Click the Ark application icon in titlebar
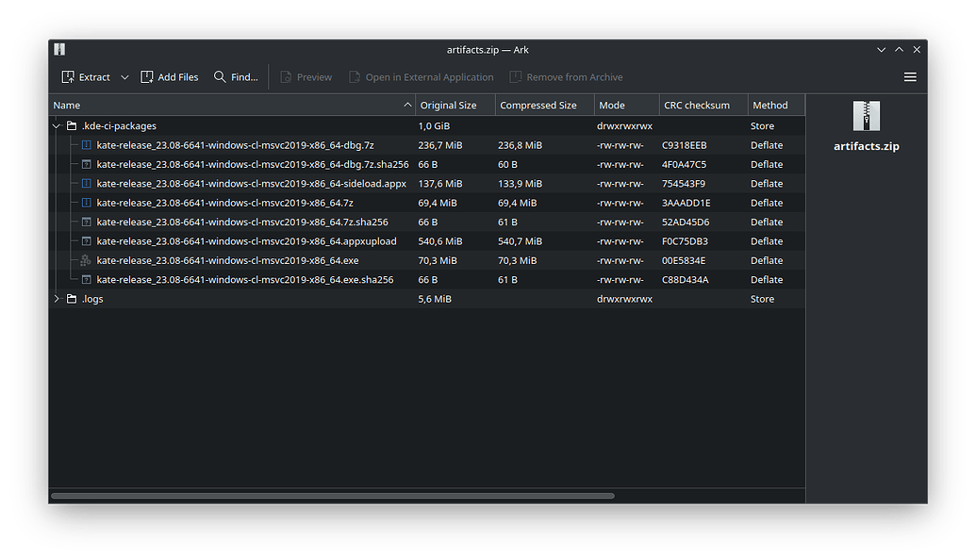Screen dimensions: 976x560 (x=58, y=49)
